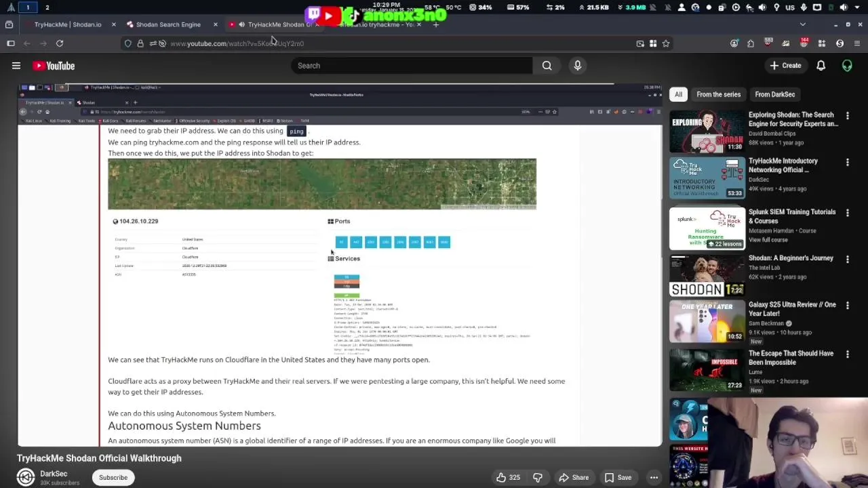Select the All filter chip

coord(678,94)
